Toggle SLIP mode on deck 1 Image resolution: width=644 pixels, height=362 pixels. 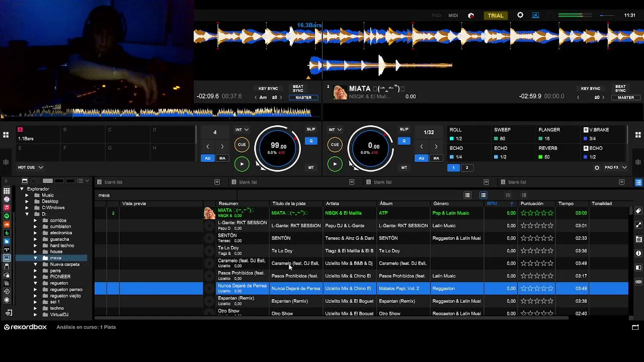311,130
